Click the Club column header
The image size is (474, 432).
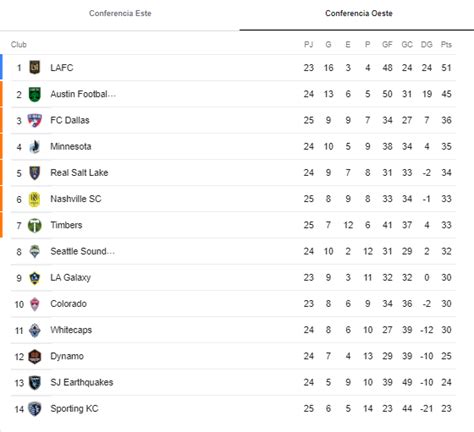(19, 44)
